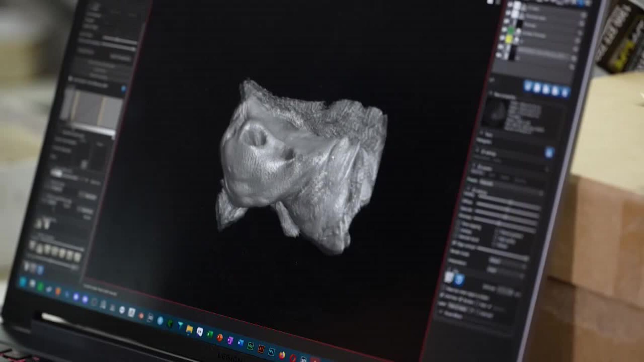Click the white document icon beside the blue shield
The image size is (644, 362).
[x=449, y=278]
